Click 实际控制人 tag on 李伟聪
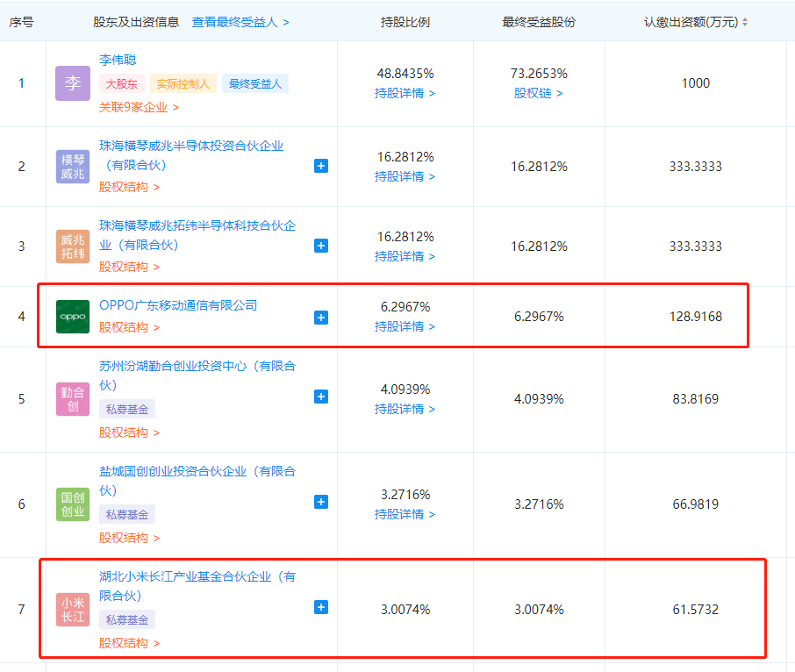The image size is (795, 672). coord(183,84)
